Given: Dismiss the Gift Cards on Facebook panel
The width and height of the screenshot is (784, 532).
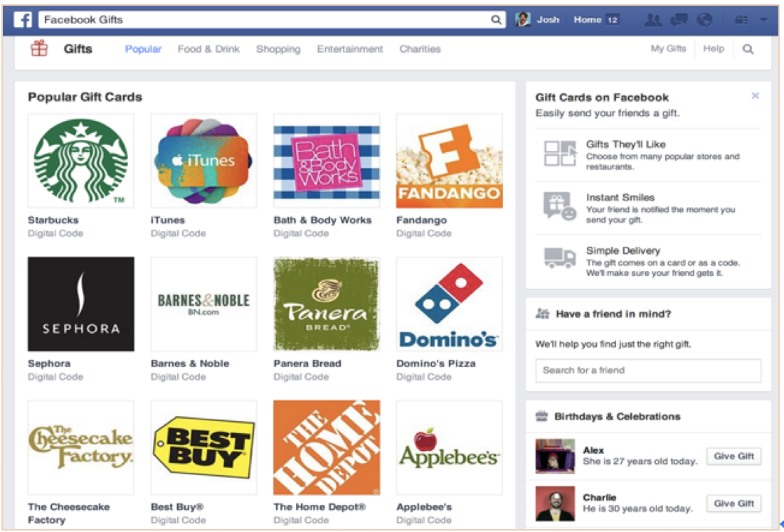Looking at the screenshot, I should (755, 95).
